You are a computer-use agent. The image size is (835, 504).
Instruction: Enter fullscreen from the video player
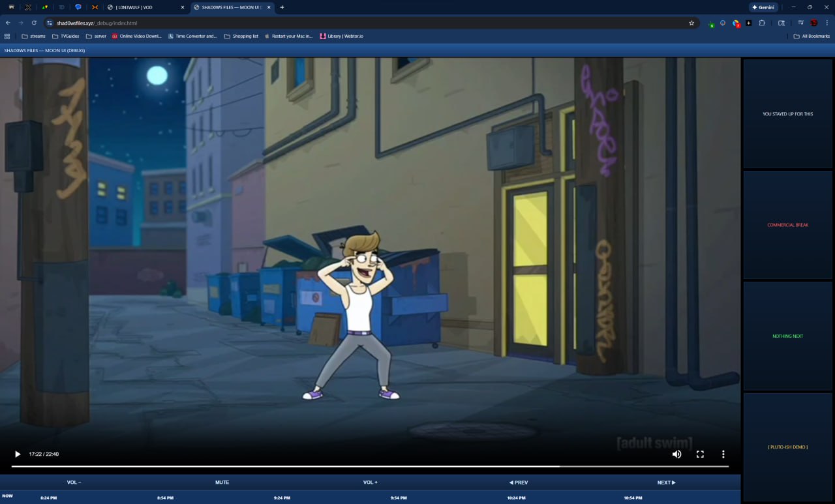700,454
